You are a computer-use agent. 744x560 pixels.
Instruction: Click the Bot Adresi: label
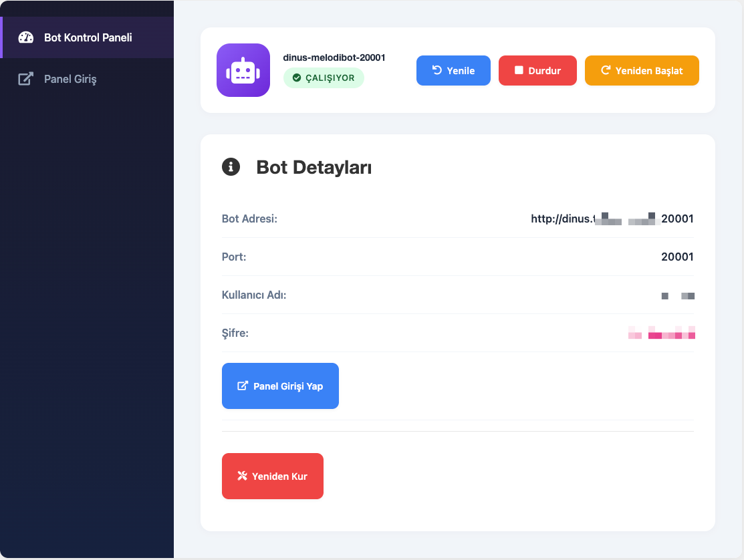(249, 219)
